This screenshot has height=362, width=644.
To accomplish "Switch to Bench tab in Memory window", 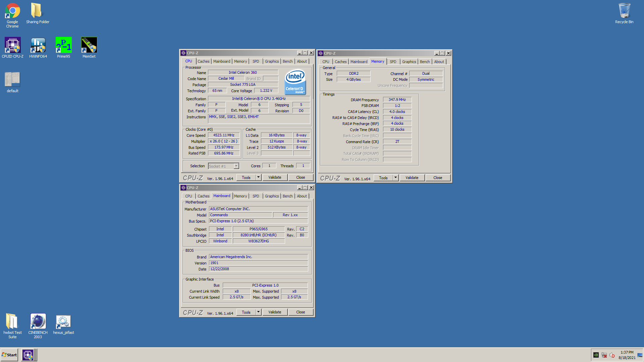I will click(425, 62).
